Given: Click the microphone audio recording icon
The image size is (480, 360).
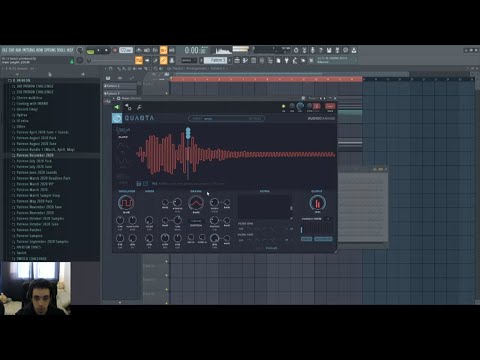Looking at the screenshot, I should (312, 50).
